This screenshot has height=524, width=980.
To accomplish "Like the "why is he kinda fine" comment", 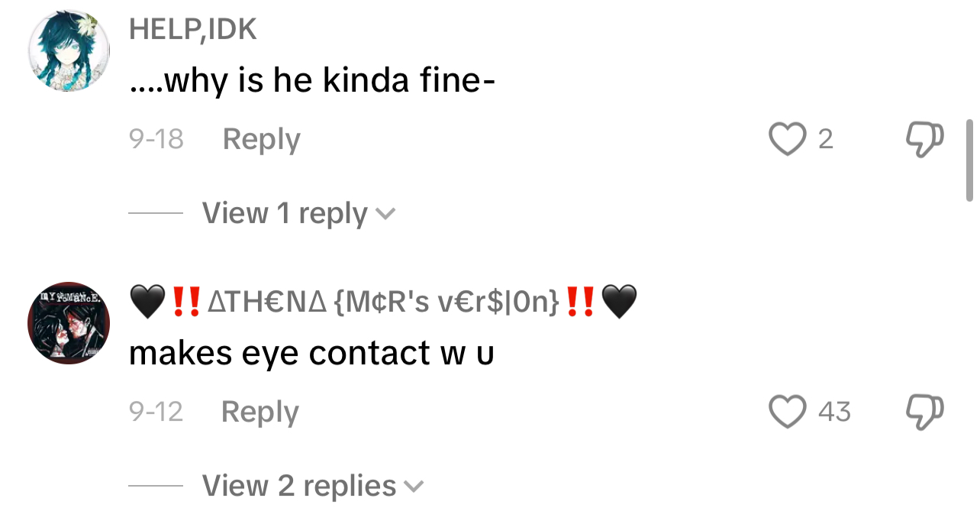I will (x=786, y=140).
